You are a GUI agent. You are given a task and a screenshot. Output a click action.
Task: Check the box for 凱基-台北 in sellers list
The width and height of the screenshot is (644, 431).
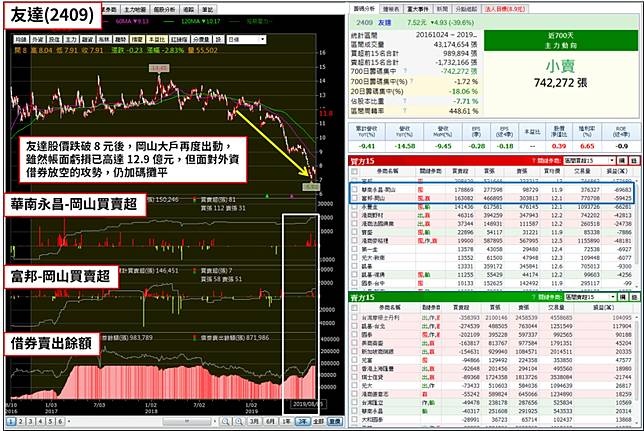(x=354, y=326)
